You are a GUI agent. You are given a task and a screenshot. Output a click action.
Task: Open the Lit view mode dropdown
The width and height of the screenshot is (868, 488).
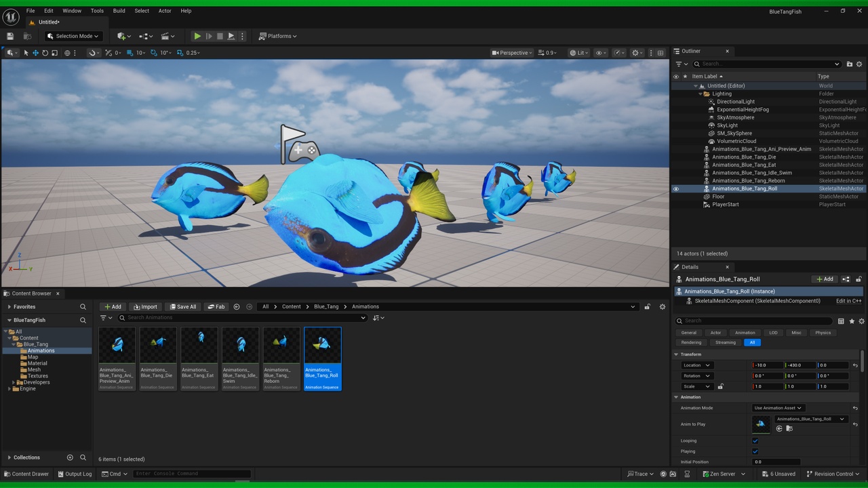578,53
